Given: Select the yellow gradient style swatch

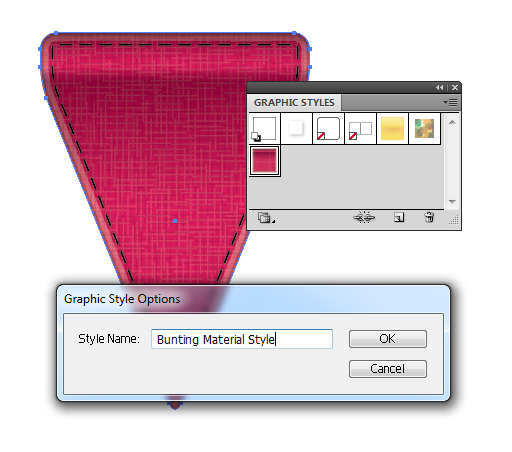Looking at the screenshot, I should coord(392,129).
